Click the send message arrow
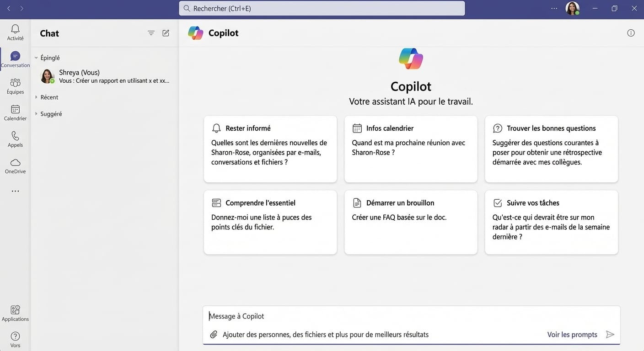The height and width of the screenshot is (351, 644). coord(610,334)
